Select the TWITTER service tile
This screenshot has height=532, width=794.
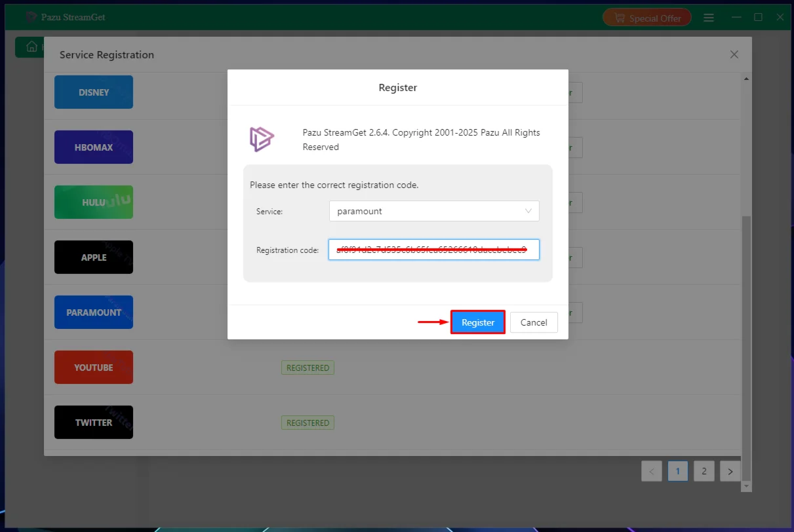pyautogui.click(x=94, y=423)
